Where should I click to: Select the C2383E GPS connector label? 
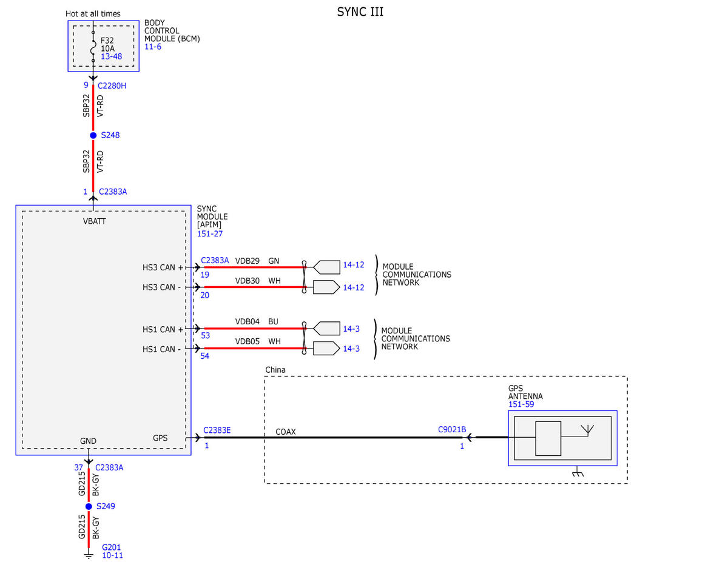click(217, 431)
